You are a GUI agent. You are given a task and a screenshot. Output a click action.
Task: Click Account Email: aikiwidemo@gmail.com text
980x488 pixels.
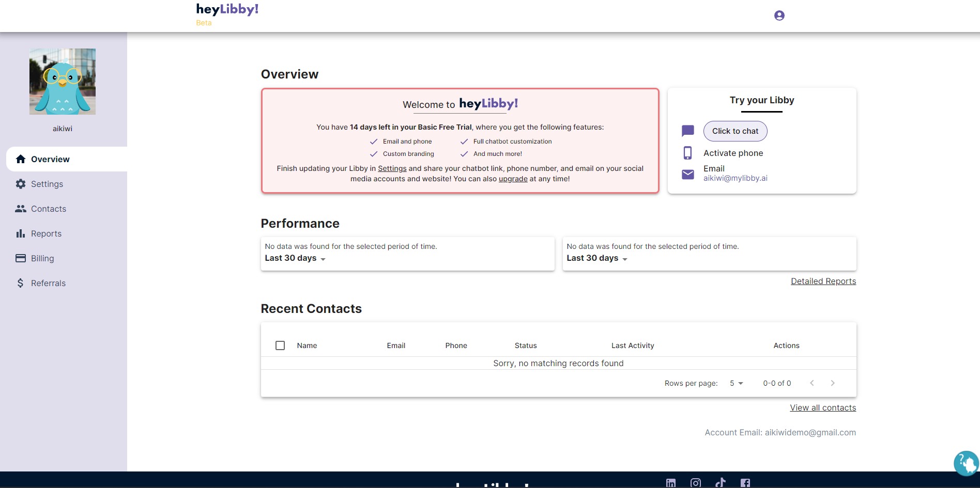780,432
